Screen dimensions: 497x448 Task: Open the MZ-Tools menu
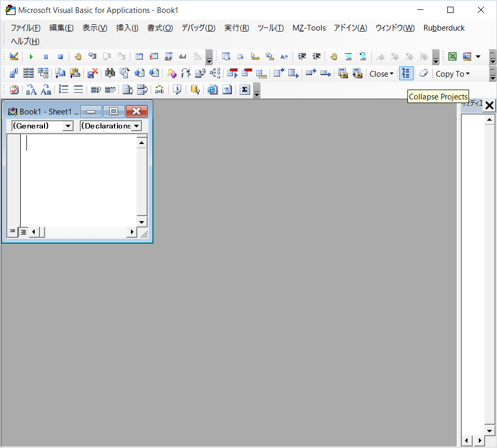[309, 28]
